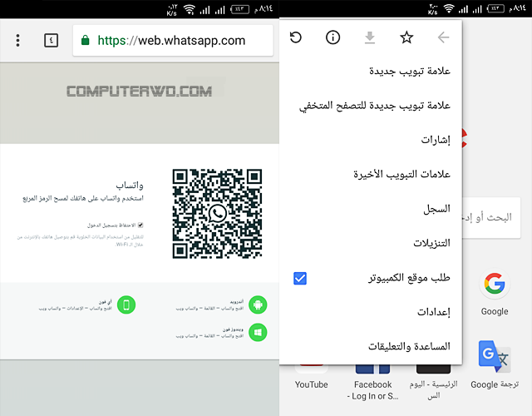Tap the forward arrow icon in menu
Screen dimensions: 532x416
click(x=443, y=37)
